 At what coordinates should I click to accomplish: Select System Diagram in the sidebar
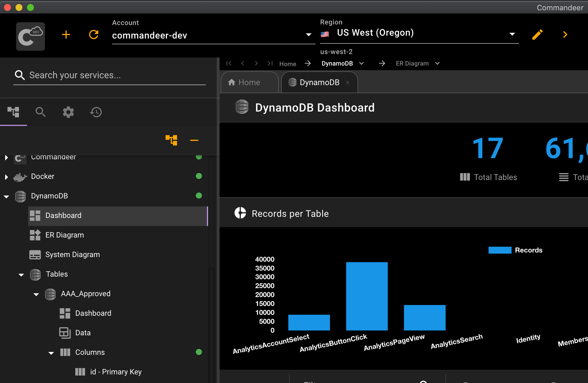[72, 254]
